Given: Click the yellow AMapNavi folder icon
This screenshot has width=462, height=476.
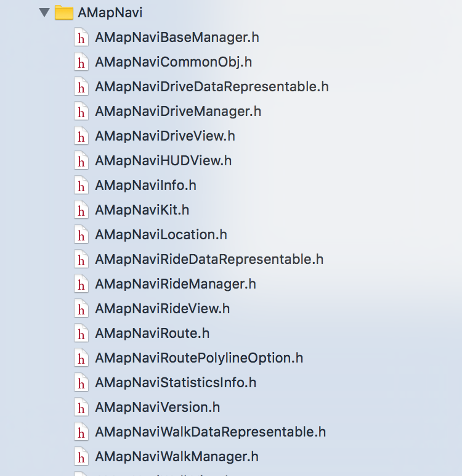Looking at the screenshot, I should [63, 12].
